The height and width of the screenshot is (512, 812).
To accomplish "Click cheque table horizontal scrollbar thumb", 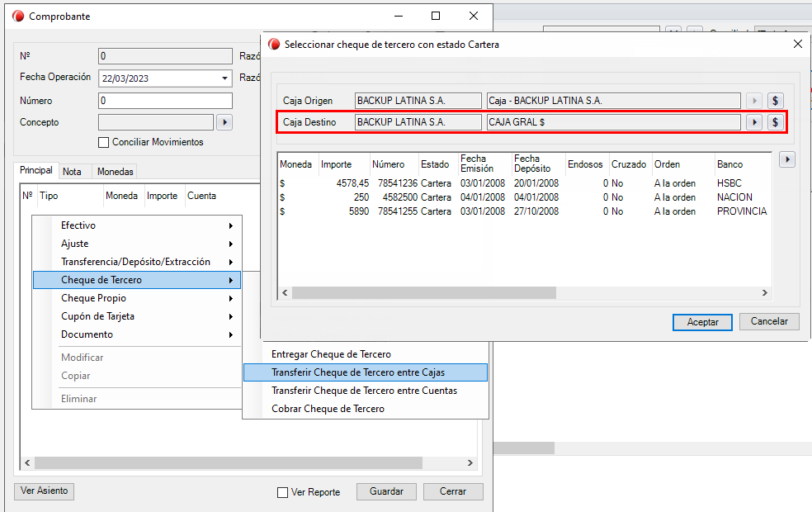I will point(423,293).
